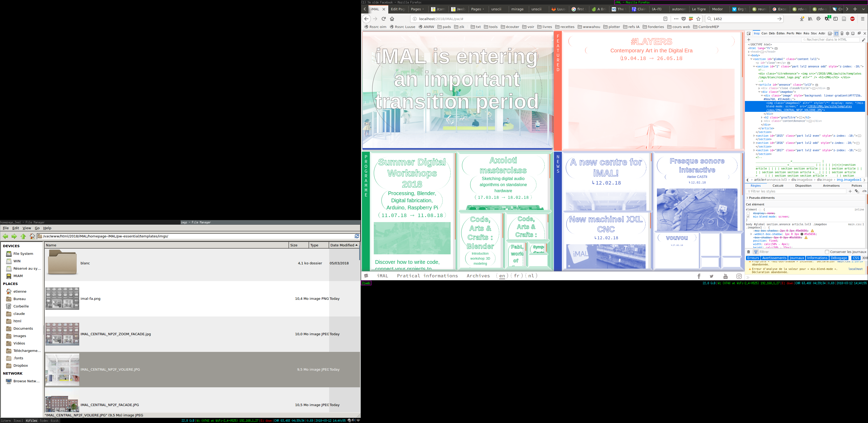Viewport: 868px width, 423px height.
Task: Expand the head element node
Action: tap(749, 52)
